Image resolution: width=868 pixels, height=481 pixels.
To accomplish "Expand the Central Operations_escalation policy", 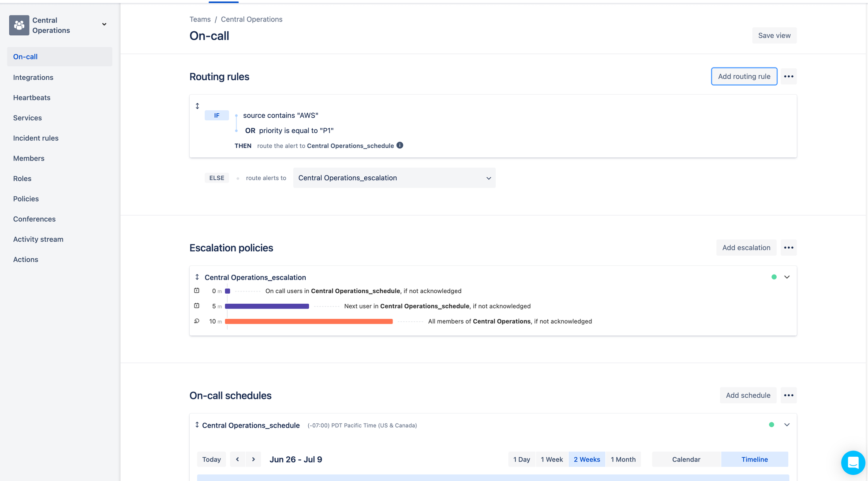I will tap(786, 276).
